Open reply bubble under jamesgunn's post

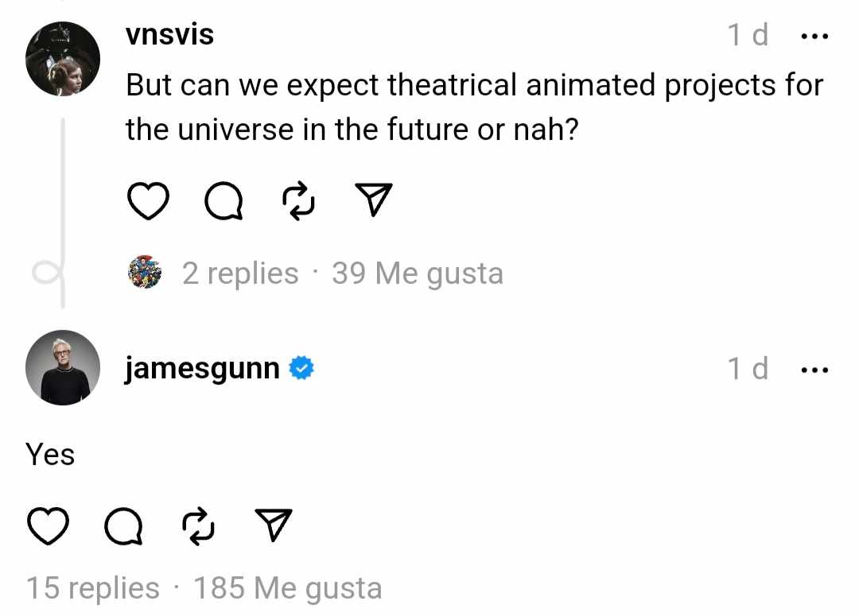(x=123, y=525)
